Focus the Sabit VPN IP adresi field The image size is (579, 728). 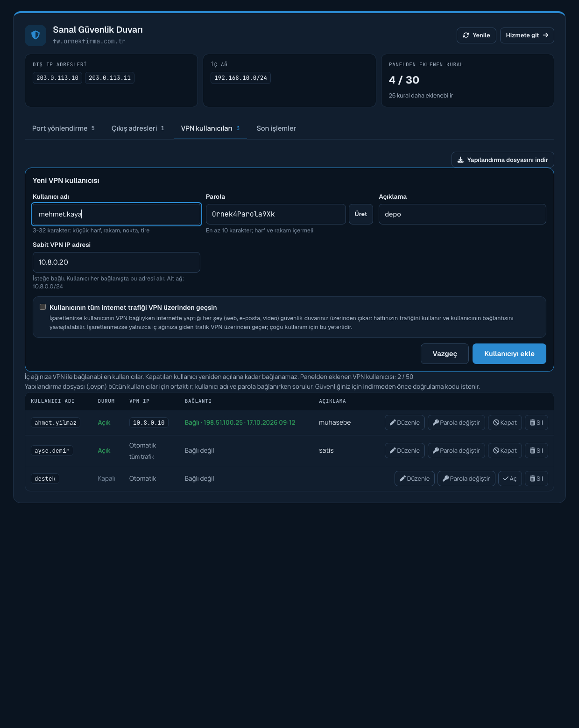117,262
